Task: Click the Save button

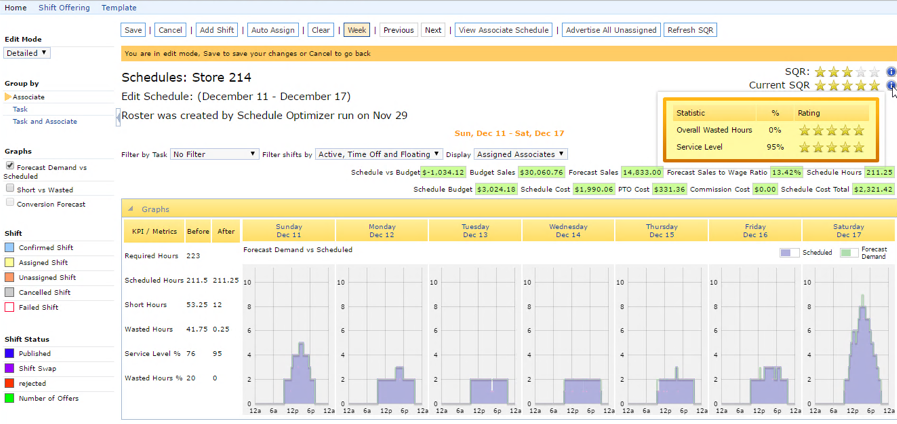Action: pos(133,30)
